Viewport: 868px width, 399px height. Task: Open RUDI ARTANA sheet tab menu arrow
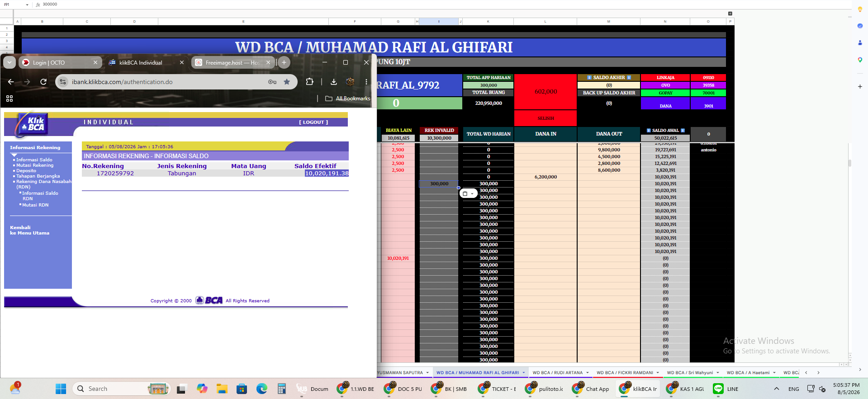[x=588, y=373]
